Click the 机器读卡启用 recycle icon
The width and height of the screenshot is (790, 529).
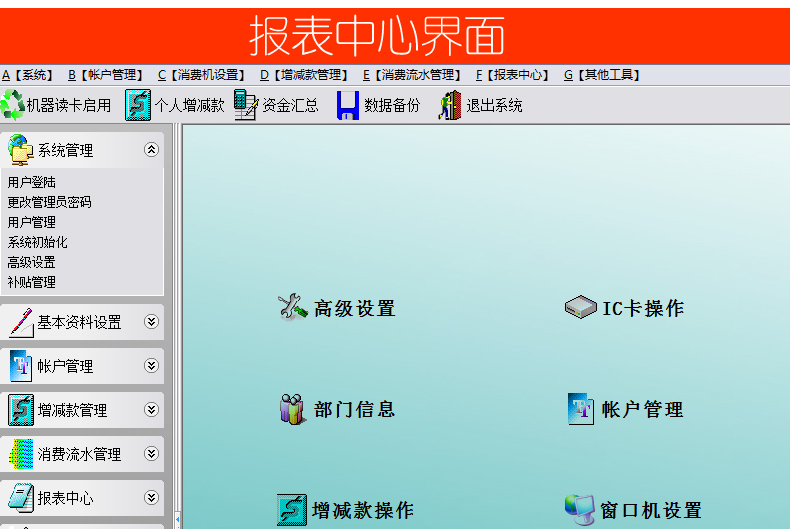13,104
